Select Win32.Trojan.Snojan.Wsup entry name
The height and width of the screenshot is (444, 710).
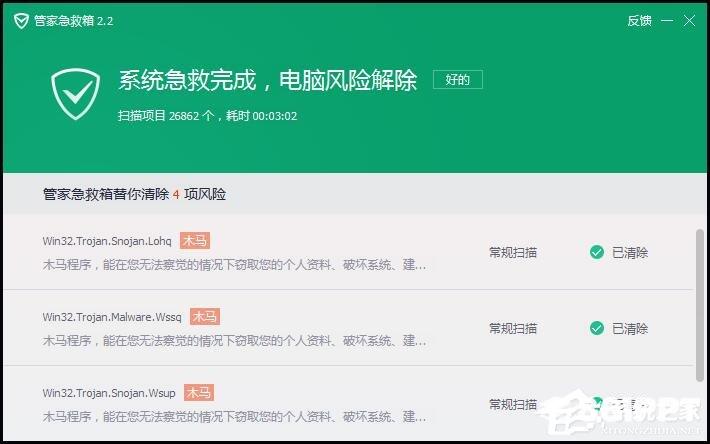click(x=109, y=393)
